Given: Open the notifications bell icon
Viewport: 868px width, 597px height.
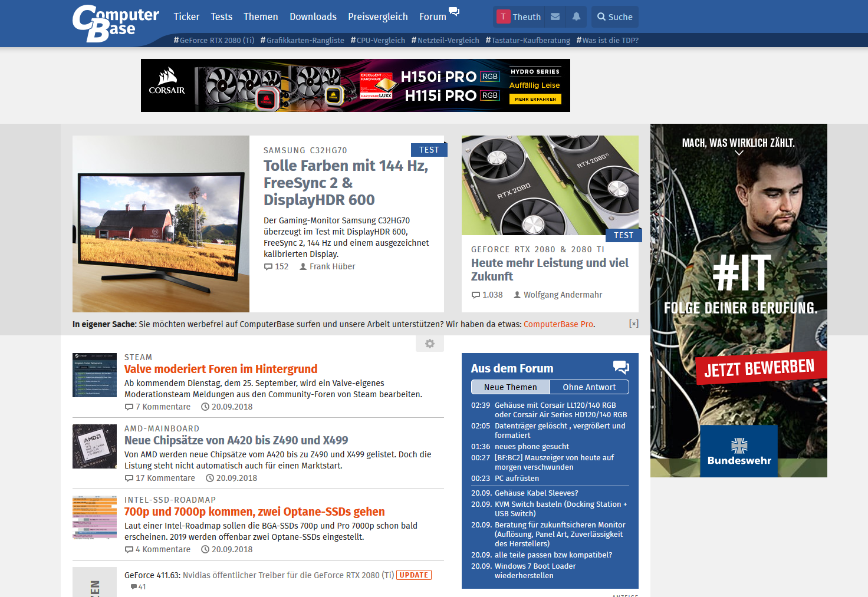Looking at the screenshot, I should click(576, 17).
